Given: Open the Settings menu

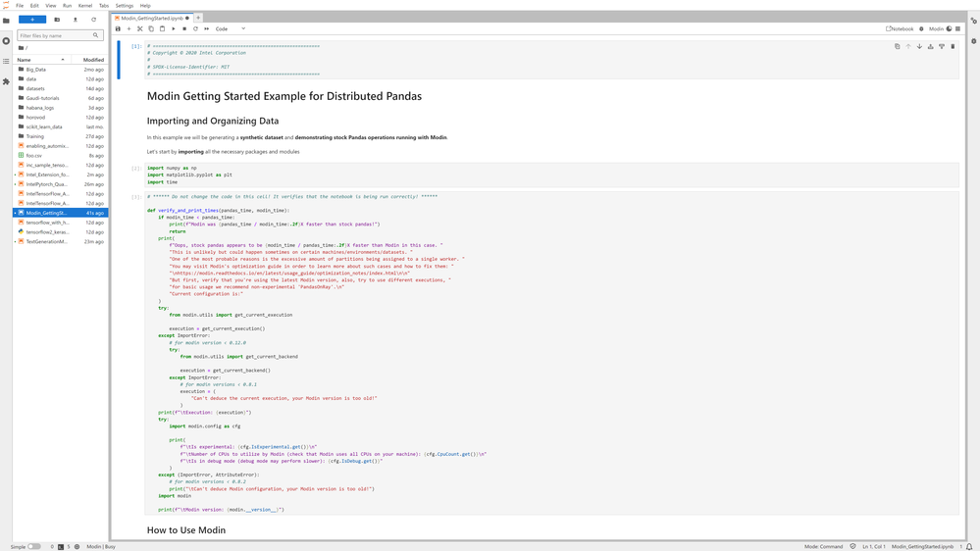Looking at the screenshot, I should coord(125,6).
